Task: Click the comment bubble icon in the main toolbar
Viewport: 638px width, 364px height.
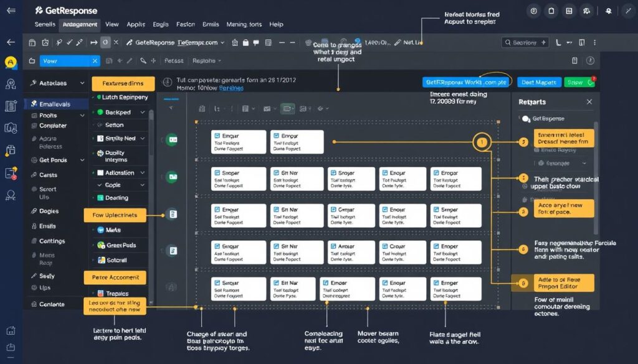Action: tap(256, 42)
